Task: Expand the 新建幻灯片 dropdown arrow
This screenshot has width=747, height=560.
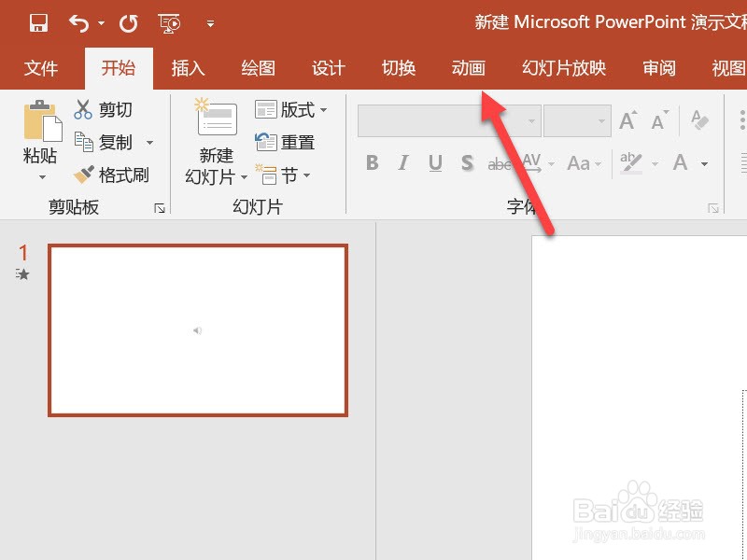Action: 244,177
